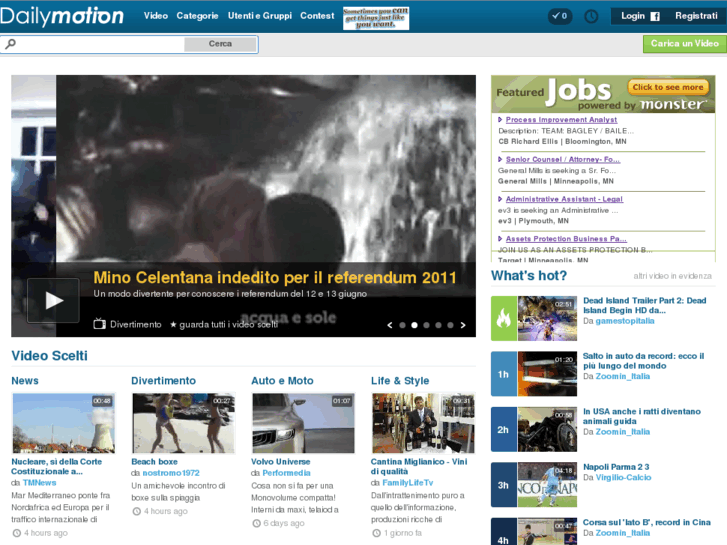The height and width of the screenshot is (545, 727).
Task: Click the green flame hot icon
Action: point(504,319)
